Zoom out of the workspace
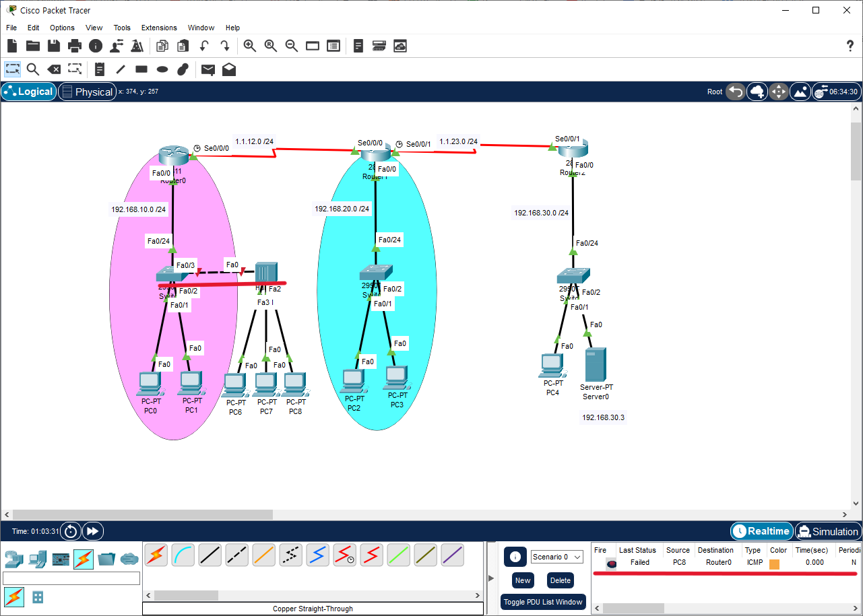Screen dimensions: 863x616 click(292, 46)
